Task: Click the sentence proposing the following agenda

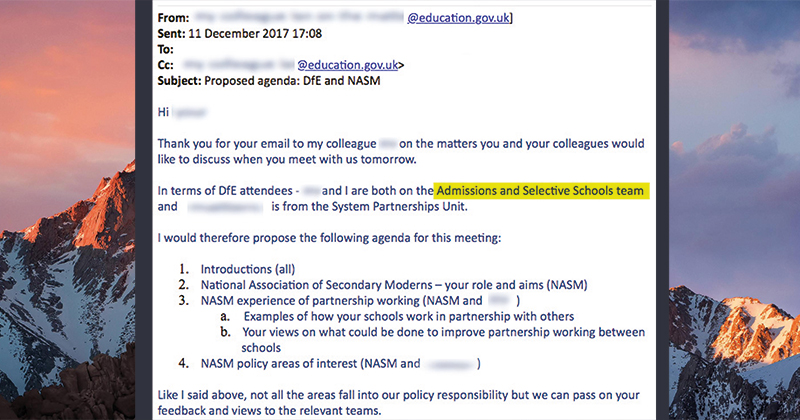Action: tap(329, 238)
